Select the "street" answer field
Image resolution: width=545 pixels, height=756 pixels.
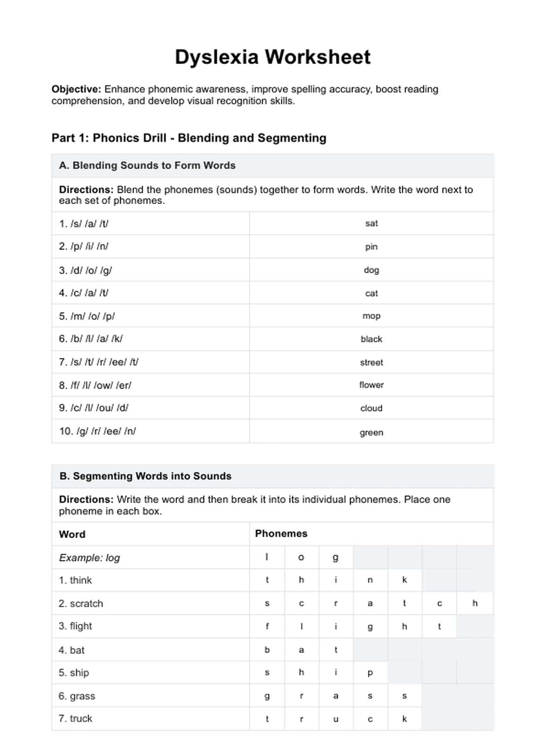click(x=371, y=362)
